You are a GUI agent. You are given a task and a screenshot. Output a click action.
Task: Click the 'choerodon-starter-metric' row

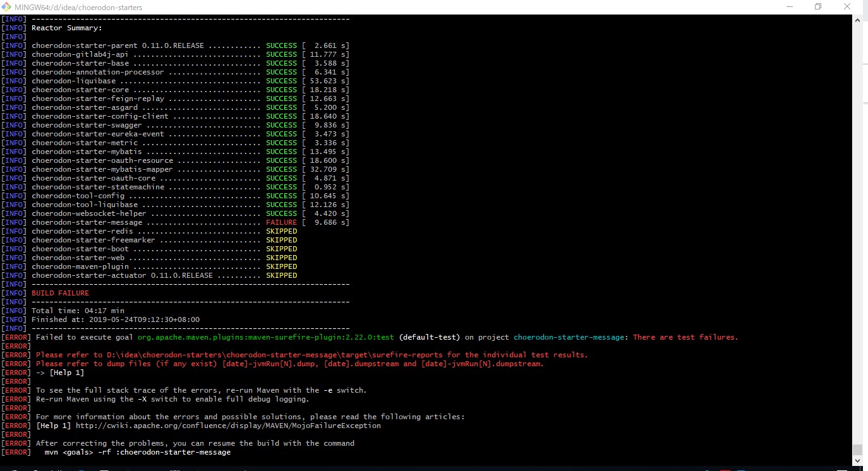[175, 143]
